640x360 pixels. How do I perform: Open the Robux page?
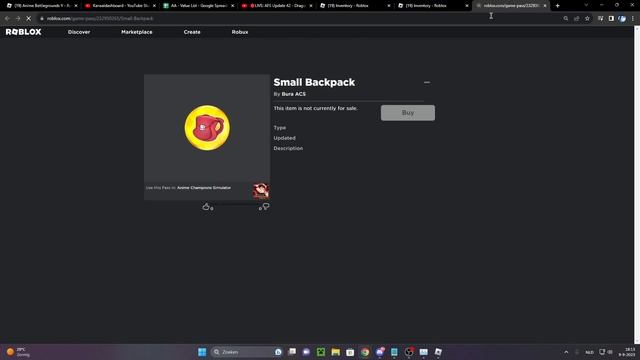(x=240, y=32)
